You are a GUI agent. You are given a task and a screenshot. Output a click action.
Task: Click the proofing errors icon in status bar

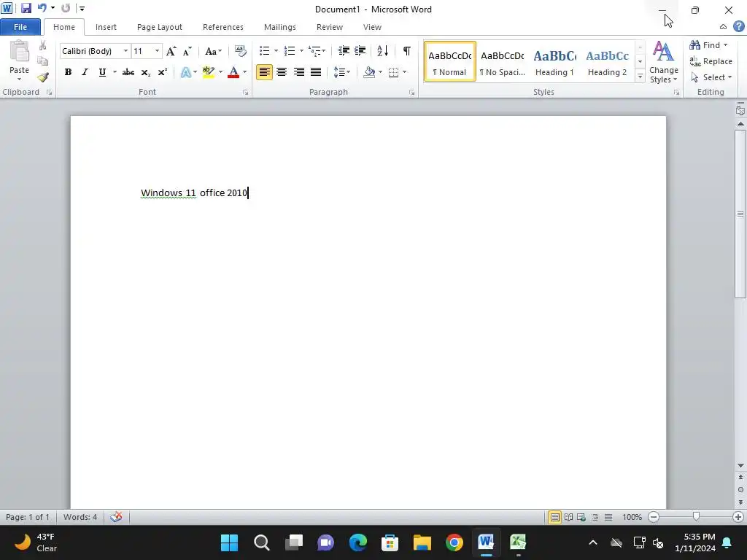coord(116,517)
